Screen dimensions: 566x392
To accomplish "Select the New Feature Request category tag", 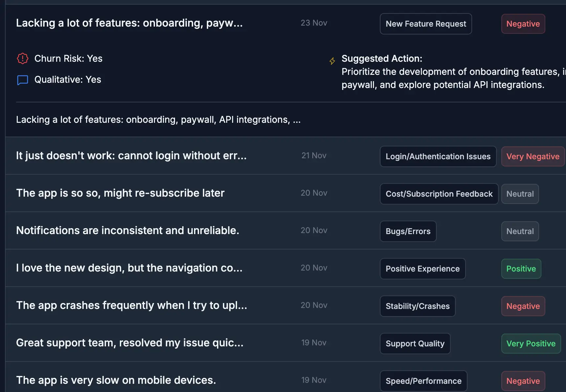I will click(x=425, y=24).
